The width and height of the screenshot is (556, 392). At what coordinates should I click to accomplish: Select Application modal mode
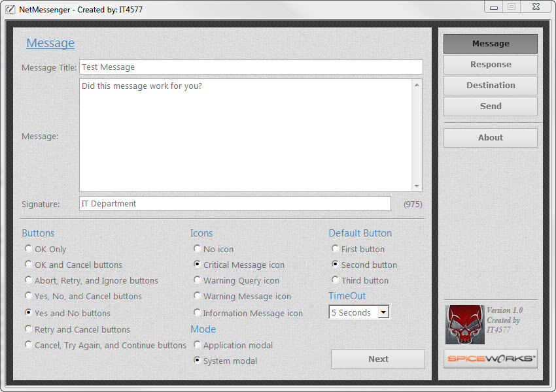point(197,344)
